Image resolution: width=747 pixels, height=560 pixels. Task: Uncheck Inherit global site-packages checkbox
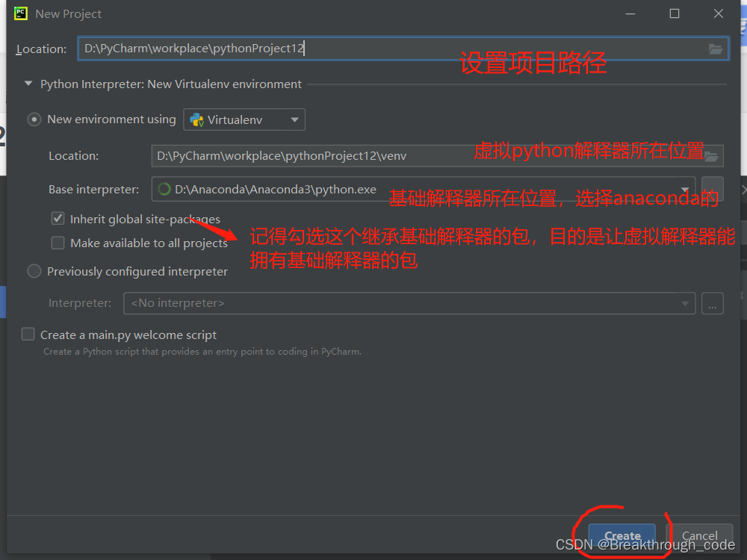58,219
